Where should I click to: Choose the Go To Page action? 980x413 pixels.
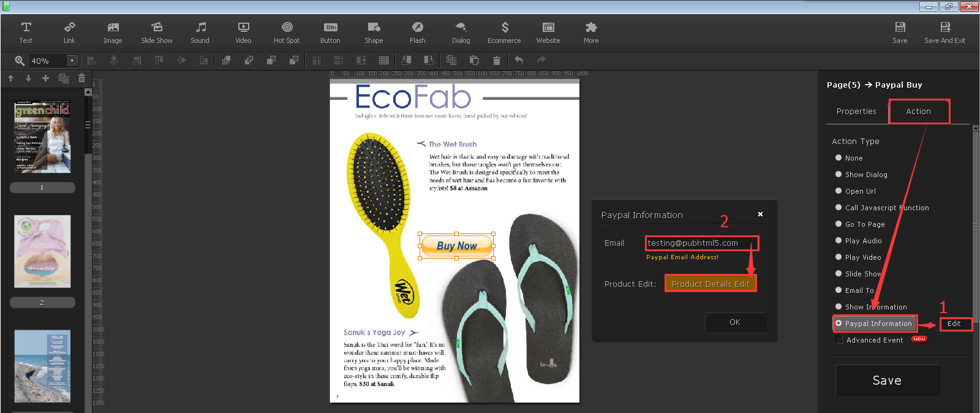860,224
